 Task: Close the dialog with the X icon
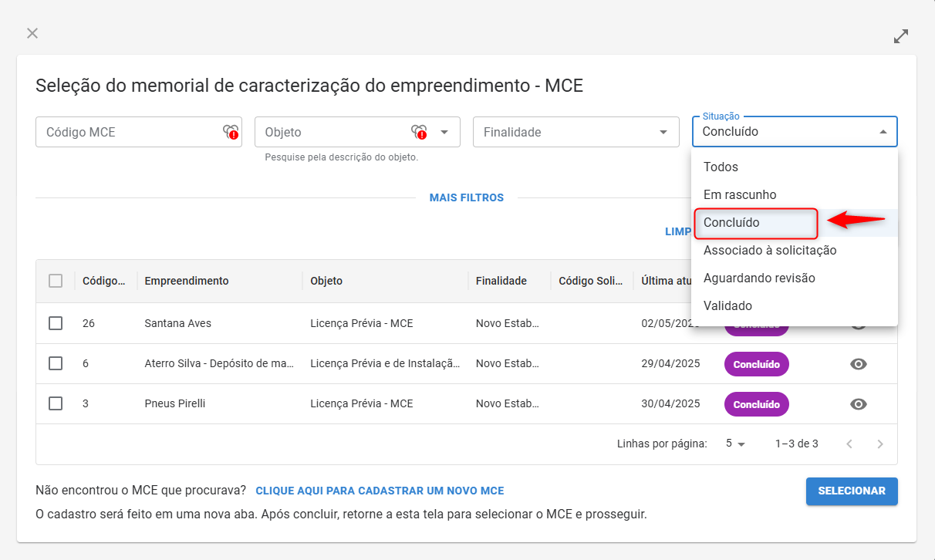click(32, 33)
